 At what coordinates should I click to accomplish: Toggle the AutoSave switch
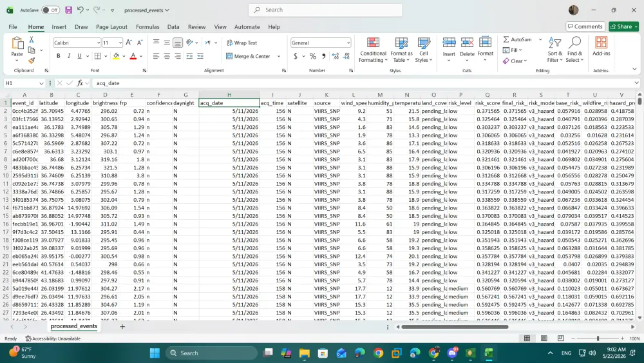tap(50, 10)
